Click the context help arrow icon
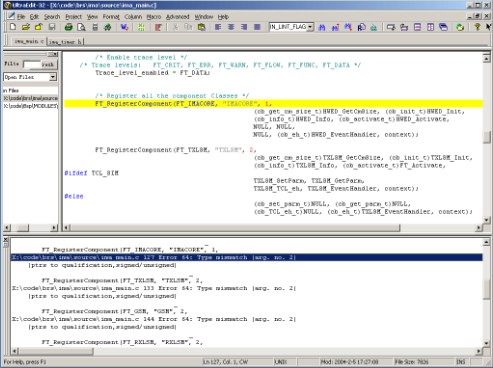Image resolution: width=493 pixels, height=368 pixels. (489, 27)
